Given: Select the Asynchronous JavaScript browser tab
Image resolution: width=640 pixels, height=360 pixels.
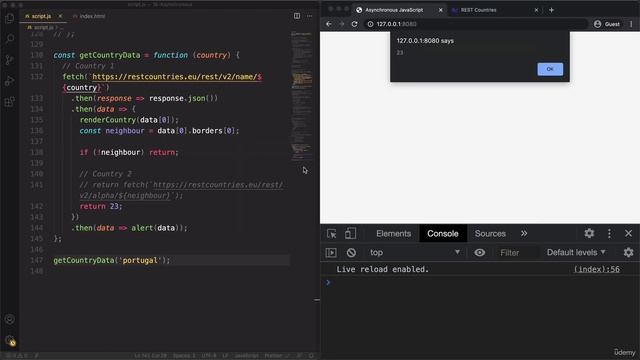Looking at the screenshot, I should tap(394, 10).
